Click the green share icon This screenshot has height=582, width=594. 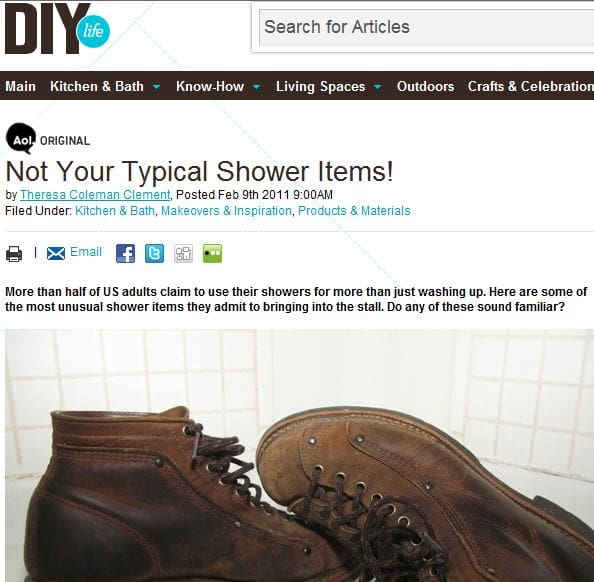point(213,253)
